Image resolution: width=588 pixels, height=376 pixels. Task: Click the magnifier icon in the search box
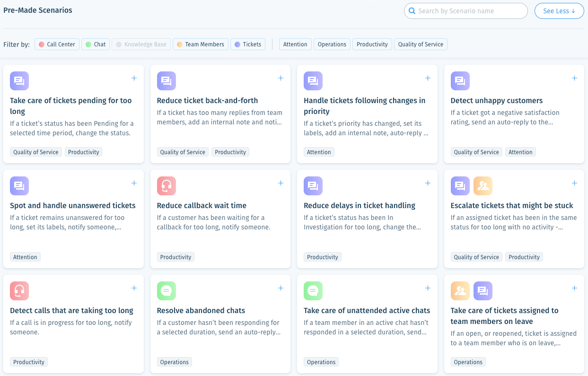(412, 11)
